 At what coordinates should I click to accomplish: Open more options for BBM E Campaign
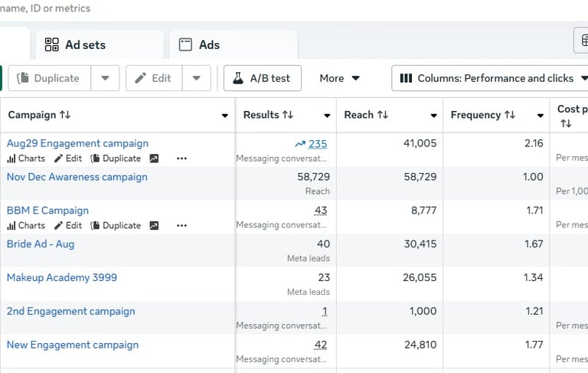click(x=181, y=226)
